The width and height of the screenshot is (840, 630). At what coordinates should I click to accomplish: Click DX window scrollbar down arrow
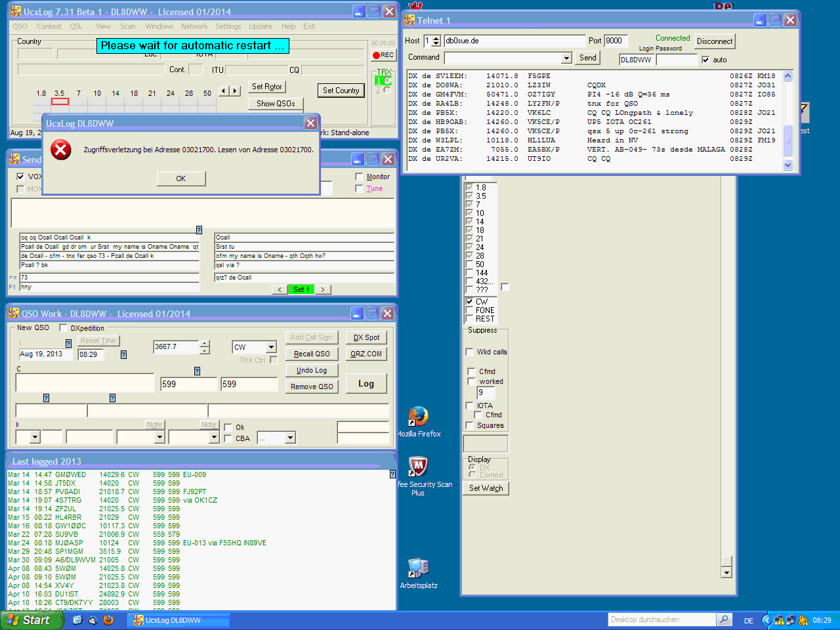click(x=726, y=573)
